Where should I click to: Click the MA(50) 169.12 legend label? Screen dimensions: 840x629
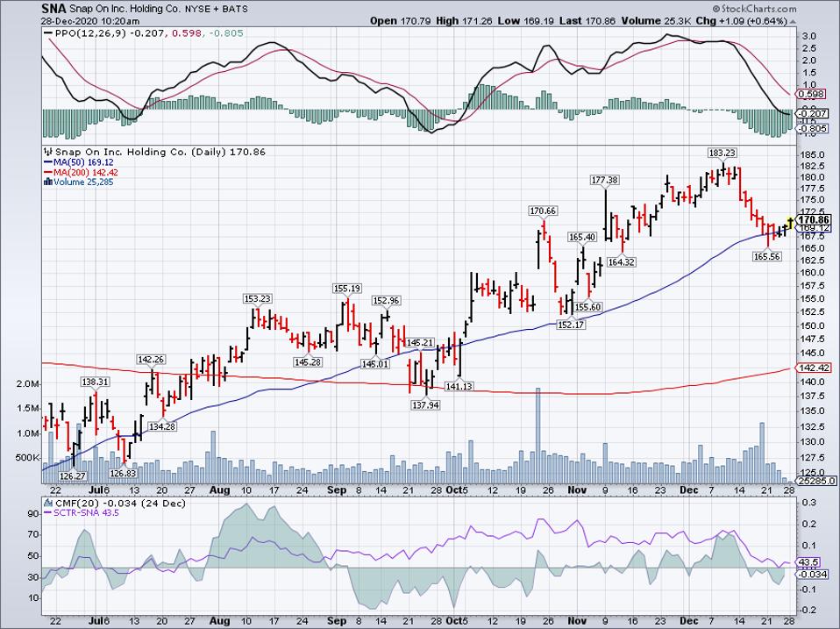tap(83, 162)
